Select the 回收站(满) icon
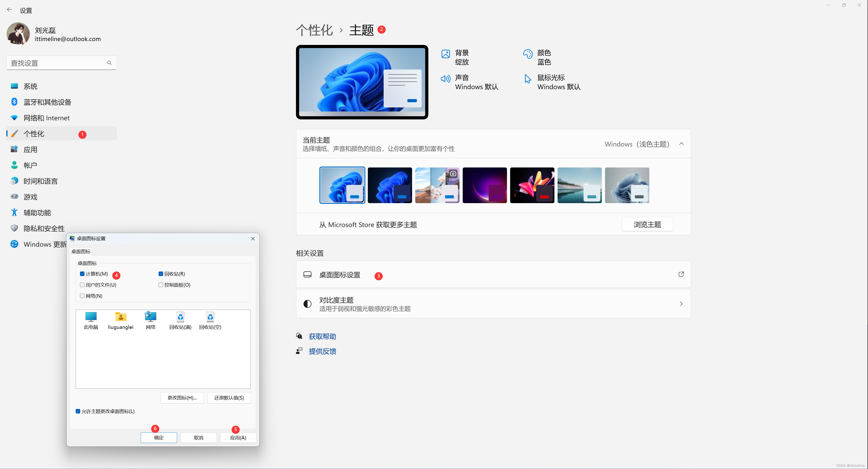The width and height of the screenshot is (868, 469). click(180, 320)
